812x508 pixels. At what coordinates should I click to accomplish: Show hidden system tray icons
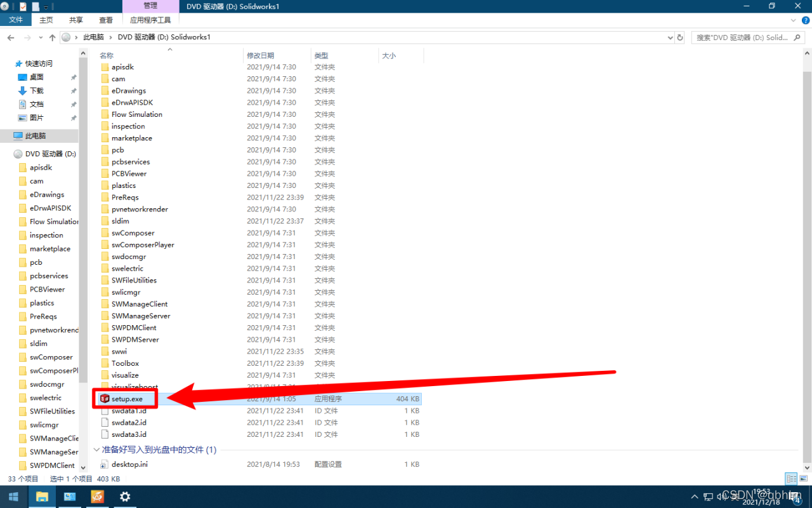coord(696,497)
